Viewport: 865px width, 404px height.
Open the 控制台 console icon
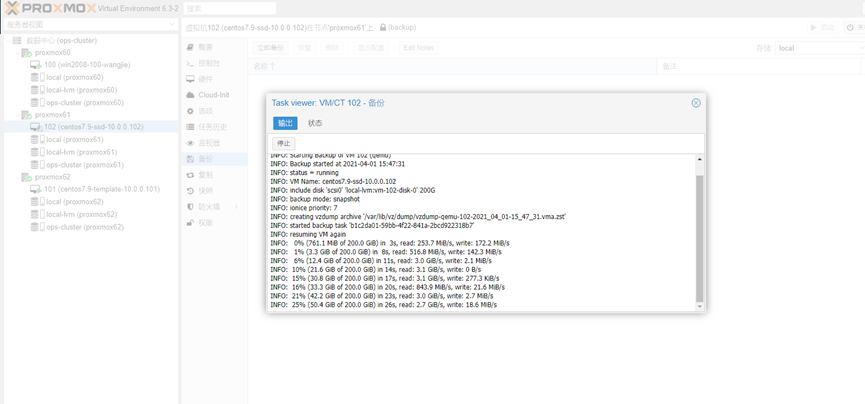point(190,63)
